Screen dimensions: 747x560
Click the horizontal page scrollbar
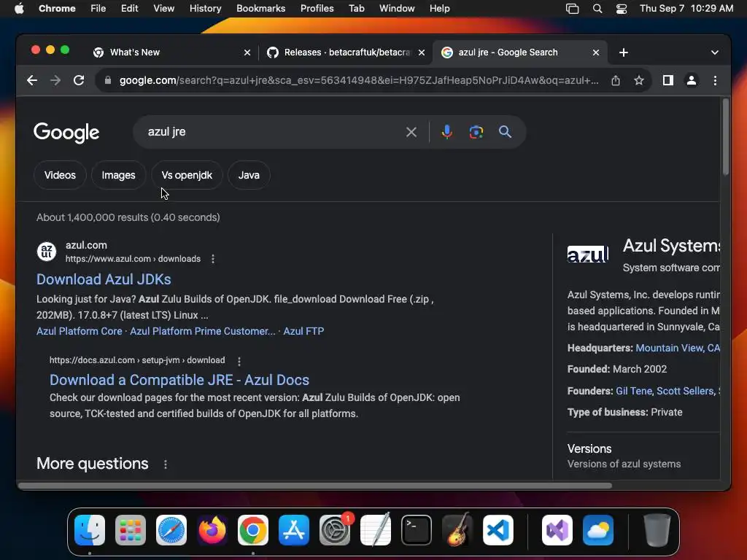tap(315, 486)
